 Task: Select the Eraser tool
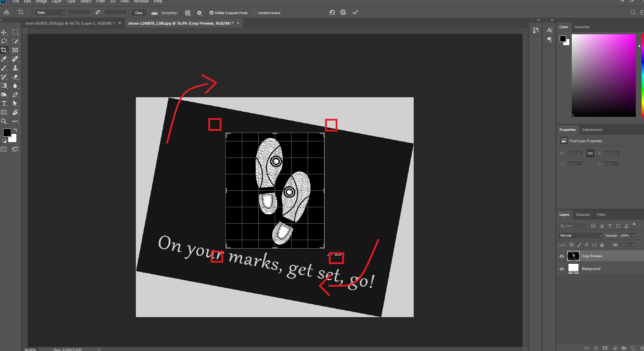pos(15,77)
